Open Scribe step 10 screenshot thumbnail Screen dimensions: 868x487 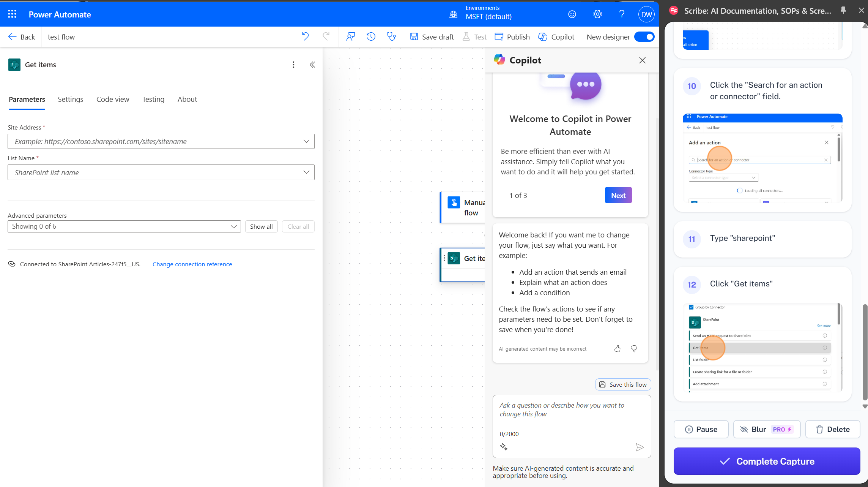tap(762, 158)
